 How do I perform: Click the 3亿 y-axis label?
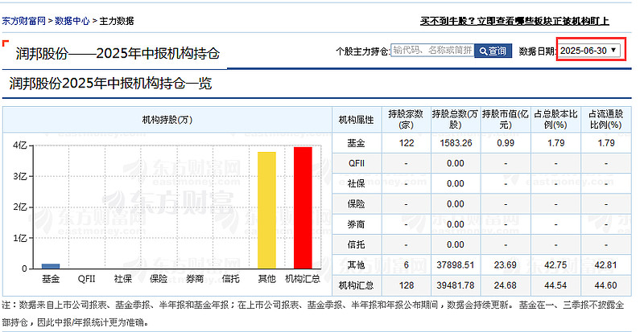[20, 177]
